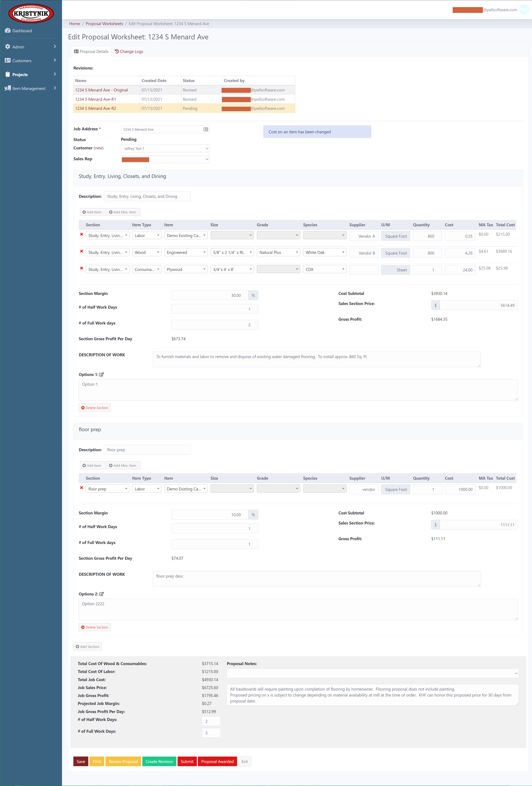Screen dimensions: 532x786
Task: Switch to the Change Logs tab
Action: pyautogui.click(x=129, y=51)
